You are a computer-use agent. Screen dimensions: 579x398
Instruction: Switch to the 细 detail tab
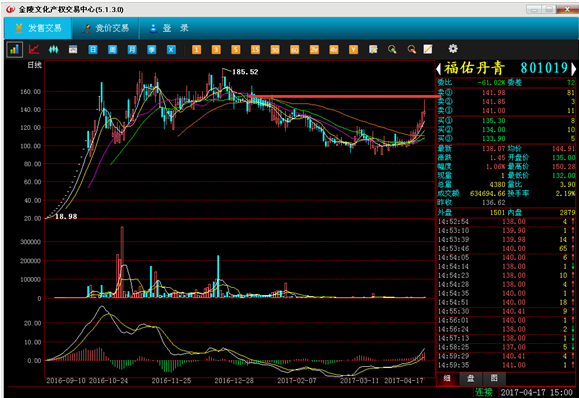(x=447, y=378)
